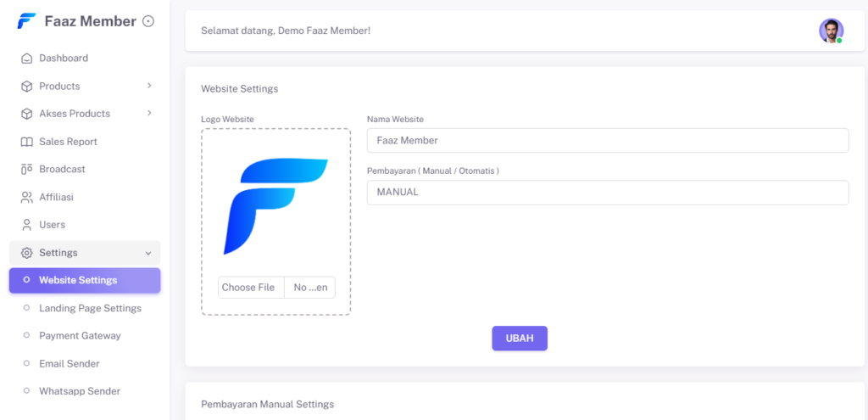
Task: Click the Users person icon
Action: (x=26, y=225)
